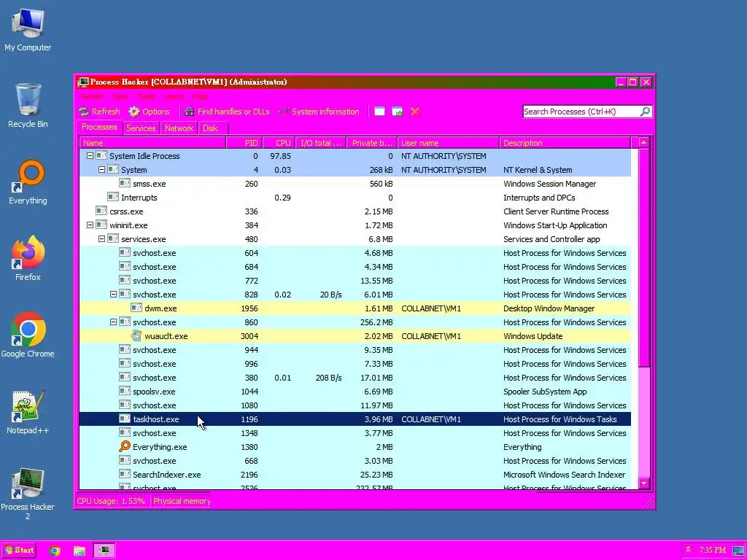Screen dimensions: 747x560
Task: Collapse System Idle Process tree node
Action: (x=90, y=156)
